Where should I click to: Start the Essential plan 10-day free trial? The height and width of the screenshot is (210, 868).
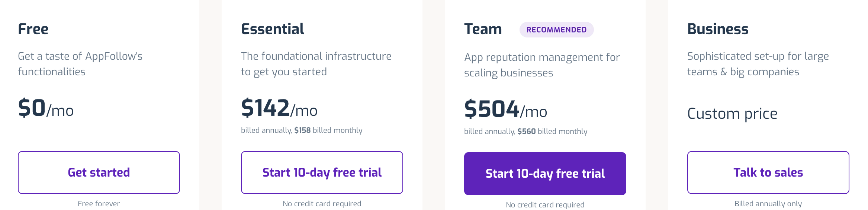(322, 173)
